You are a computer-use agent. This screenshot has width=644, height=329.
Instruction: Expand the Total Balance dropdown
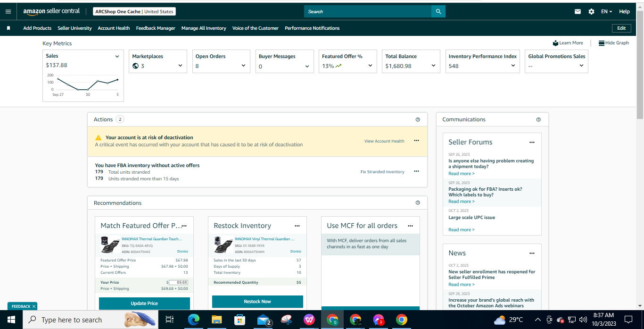point(433,66)
